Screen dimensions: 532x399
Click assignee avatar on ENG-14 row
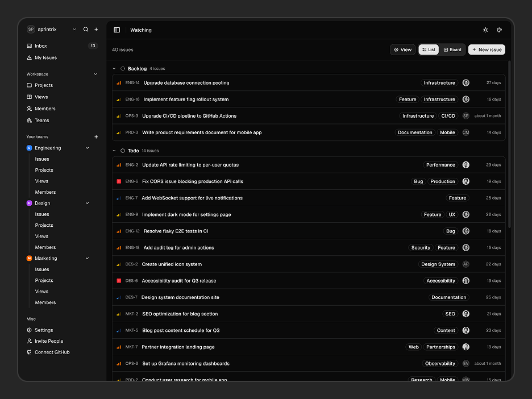point(466,83)
